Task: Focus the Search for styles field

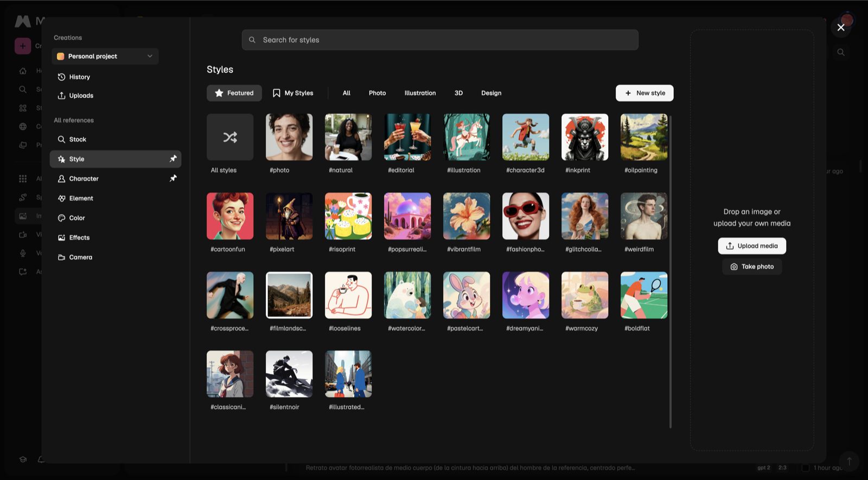Action: point(440,40)
